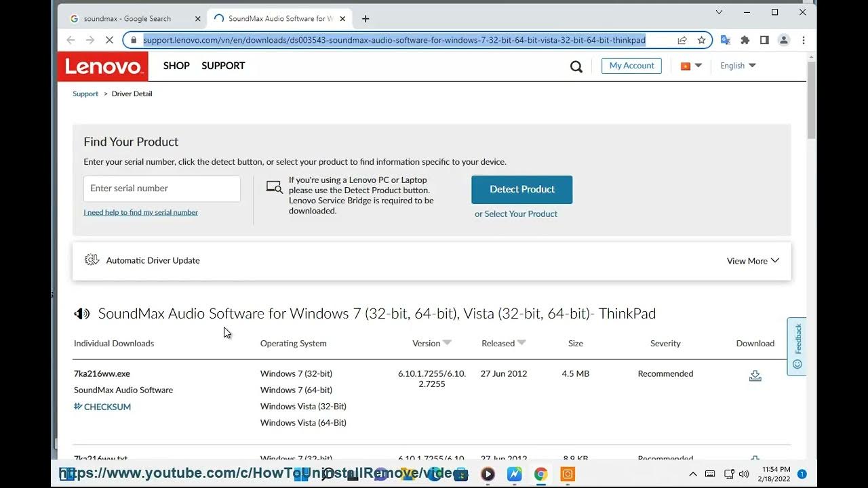The height and width of the screenshot is (488, 868).
Task: Click the Windows 7 (32-bit) entry
Action: (296, 374)
